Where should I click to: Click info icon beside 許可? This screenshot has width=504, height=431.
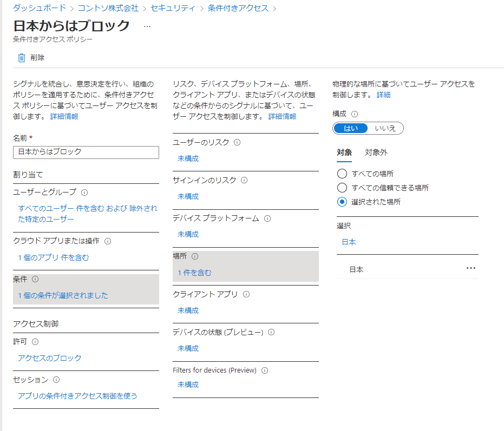(35, 342)
